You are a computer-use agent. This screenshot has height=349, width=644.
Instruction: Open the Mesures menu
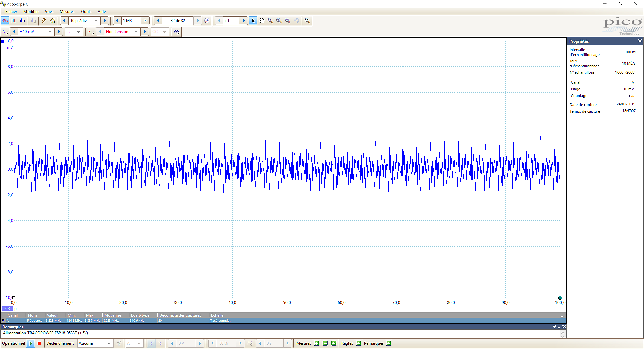[x=67, y=12]
